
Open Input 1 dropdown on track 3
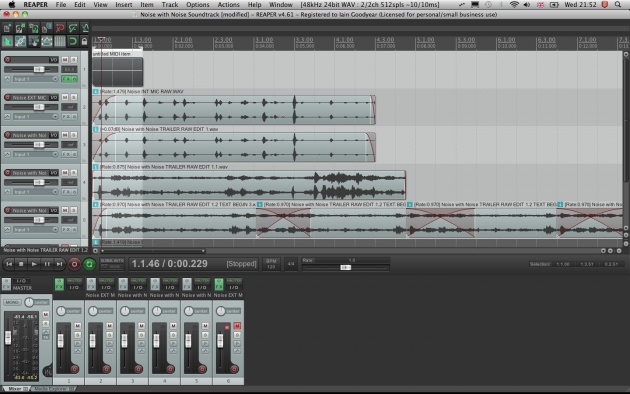(35, 154)
